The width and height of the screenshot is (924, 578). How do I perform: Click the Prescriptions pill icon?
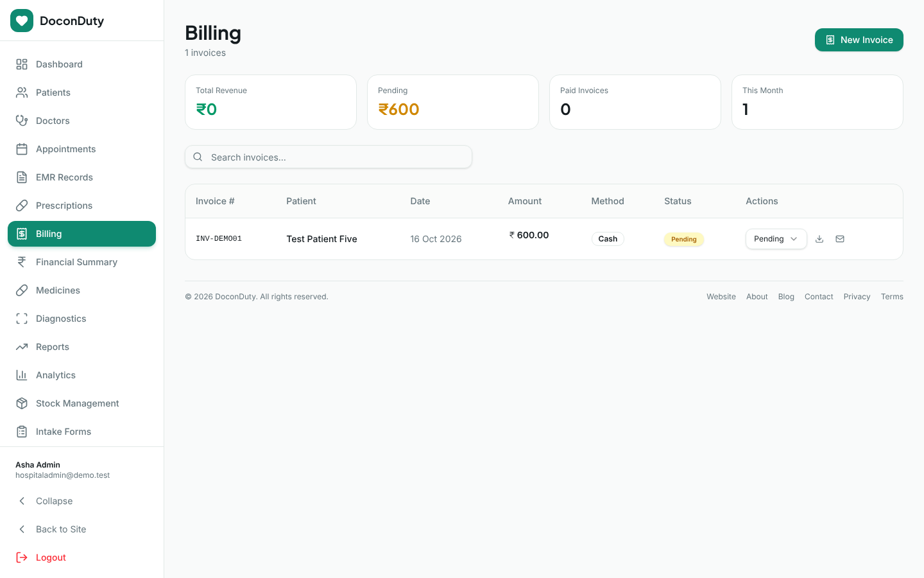click(x=22, y=206)
